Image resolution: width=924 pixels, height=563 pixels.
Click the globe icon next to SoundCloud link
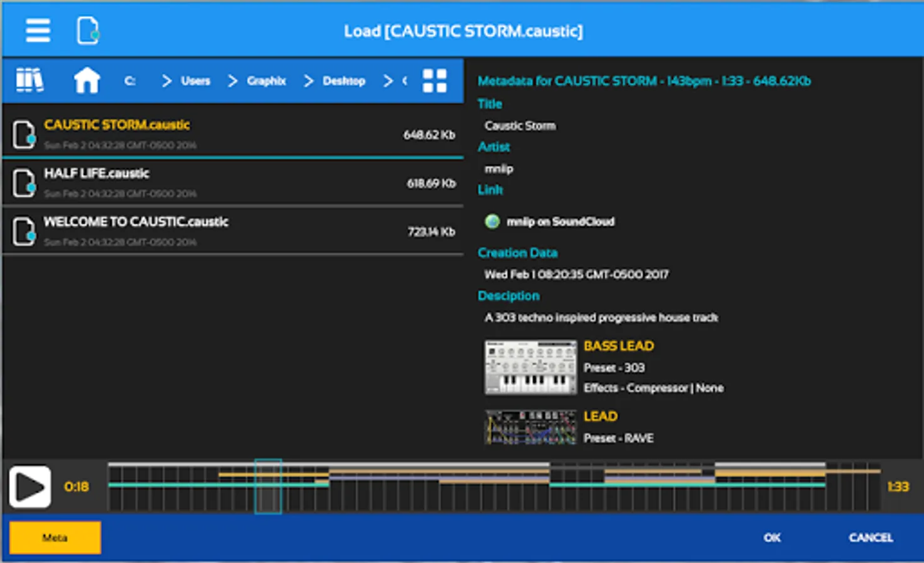point(492,221)
